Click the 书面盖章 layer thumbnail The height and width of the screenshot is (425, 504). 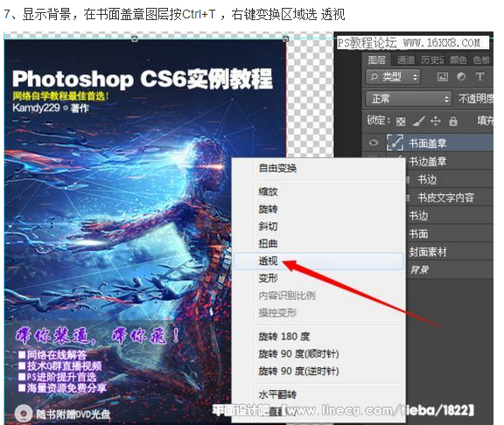tap(395, 143)
